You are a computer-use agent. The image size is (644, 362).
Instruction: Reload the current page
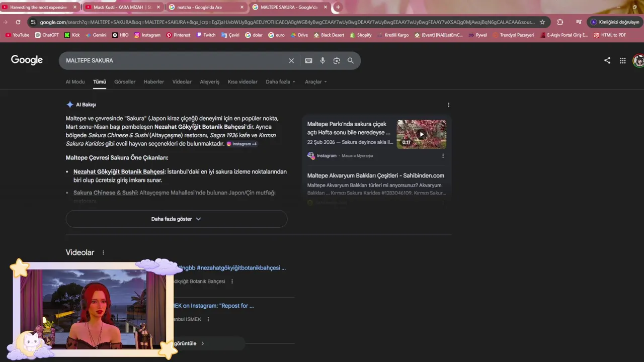pyautogui.click(x=18, y=22)
